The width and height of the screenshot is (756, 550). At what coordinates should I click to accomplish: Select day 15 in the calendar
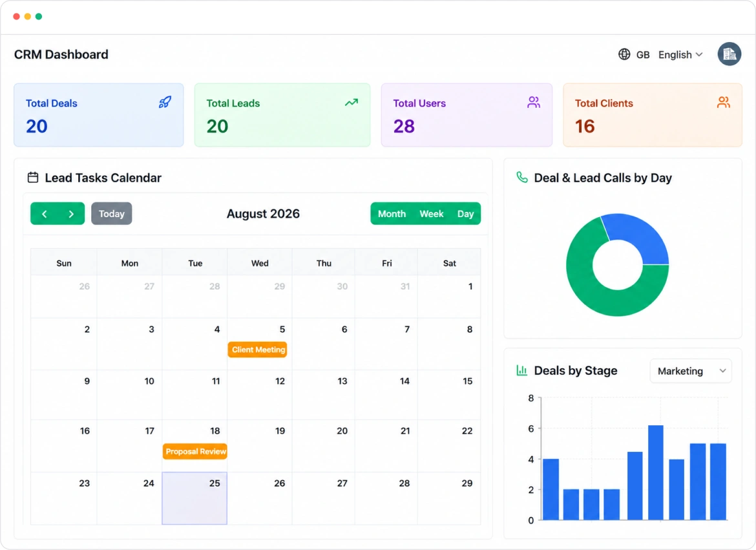(449, 395)
